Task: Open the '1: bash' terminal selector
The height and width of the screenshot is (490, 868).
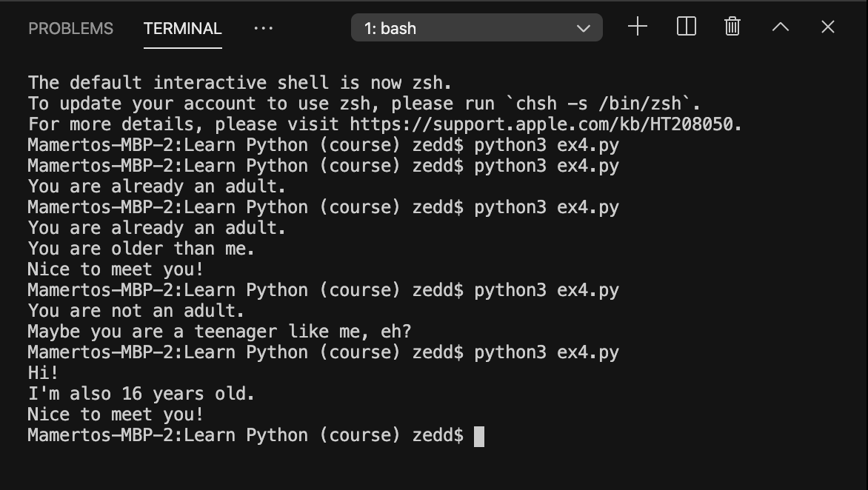Action: (x=476, y=28)
